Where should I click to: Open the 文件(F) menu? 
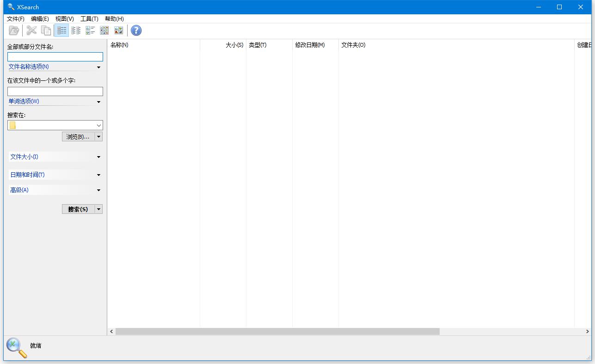[16, 19]
